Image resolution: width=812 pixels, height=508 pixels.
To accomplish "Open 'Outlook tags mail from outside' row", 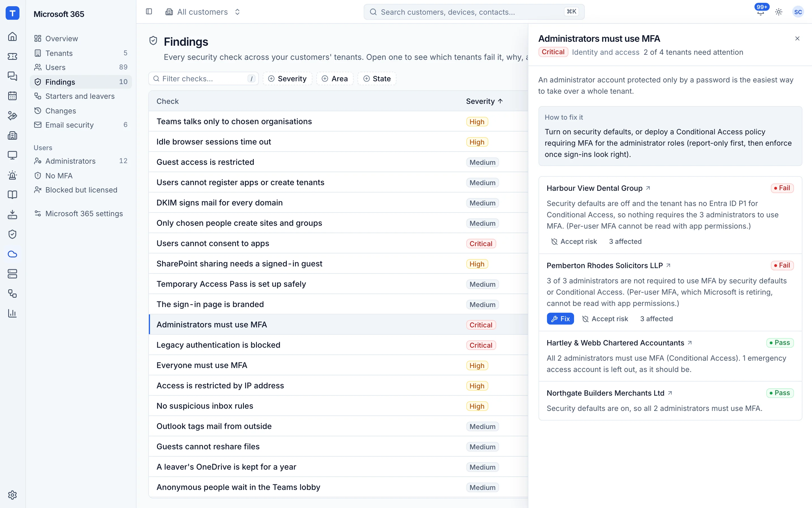I will click(338, 426).
